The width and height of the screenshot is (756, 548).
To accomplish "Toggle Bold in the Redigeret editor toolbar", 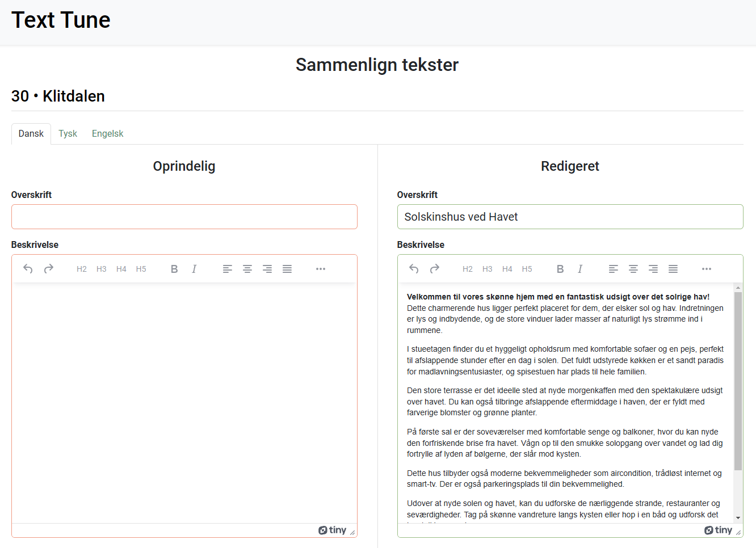I will click(x=560, y=269).
